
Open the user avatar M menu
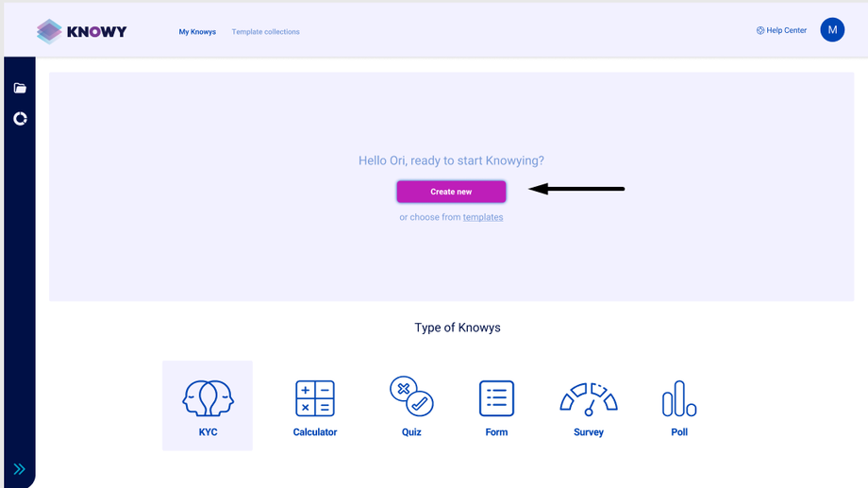pyautogui.click(x=832, y=30)
